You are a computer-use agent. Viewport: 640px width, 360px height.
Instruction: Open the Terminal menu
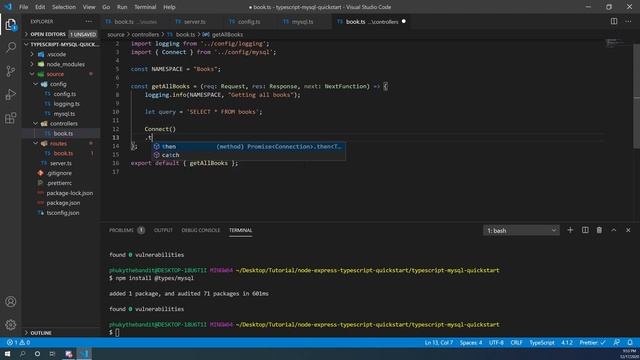pos(145,7)
